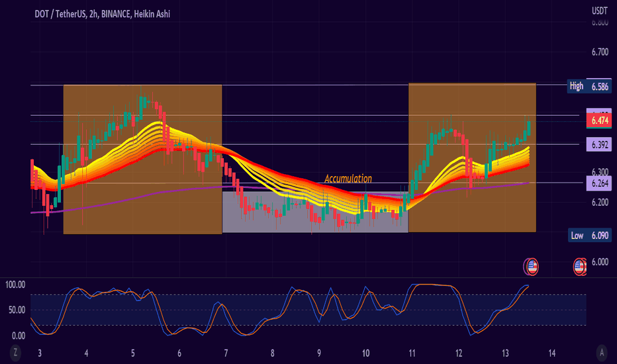The image size is (617, 364).
Task: Click the USDT currency label
Action: 600,11
